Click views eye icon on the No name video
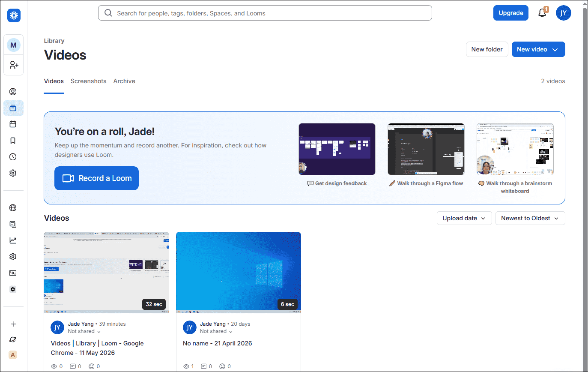Image resolution: width=588 pixels, height=372 pixels. (x=186, y=366)
